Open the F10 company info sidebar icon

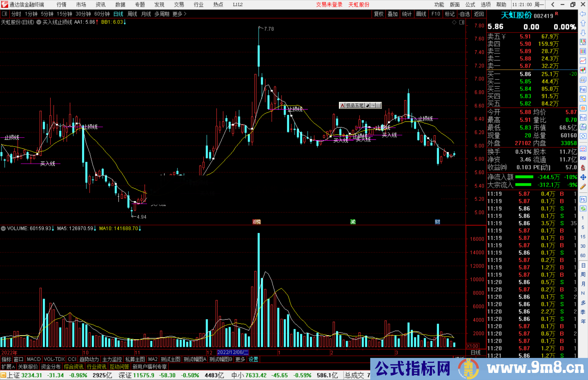583,89
